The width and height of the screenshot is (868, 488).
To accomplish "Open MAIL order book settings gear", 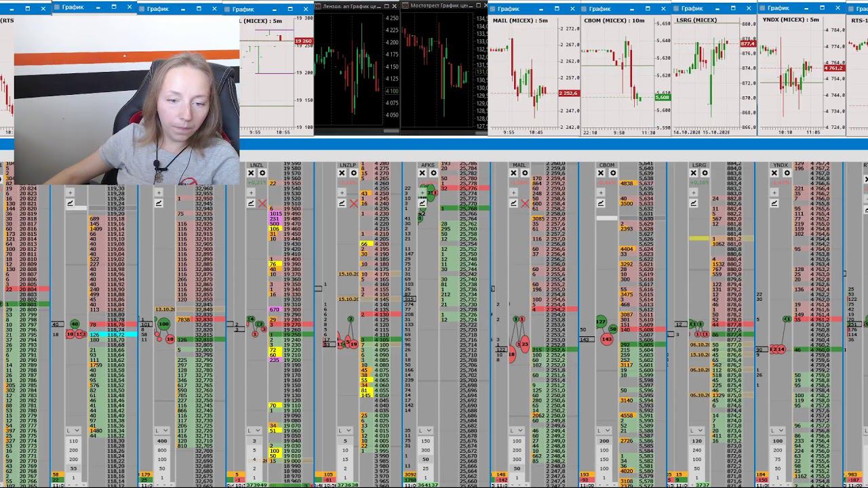I will (x=525, y=174).
